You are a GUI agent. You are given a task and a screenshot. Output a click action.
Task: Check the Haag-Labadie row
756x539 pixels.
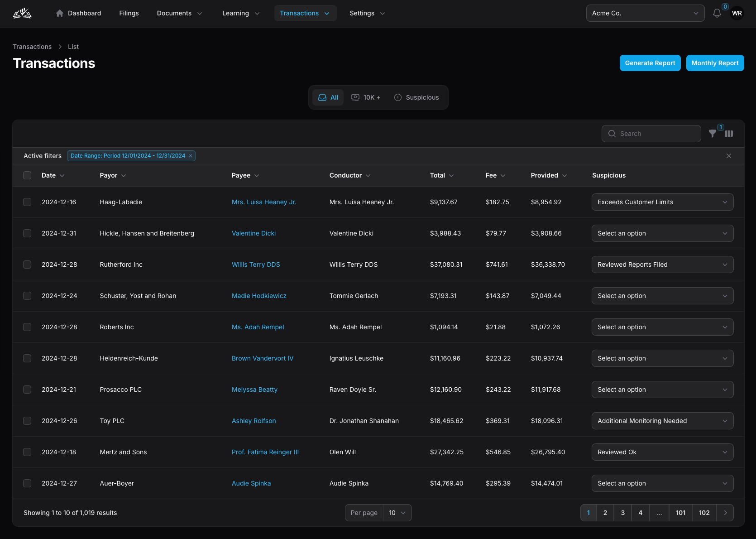tap(27, 202)
